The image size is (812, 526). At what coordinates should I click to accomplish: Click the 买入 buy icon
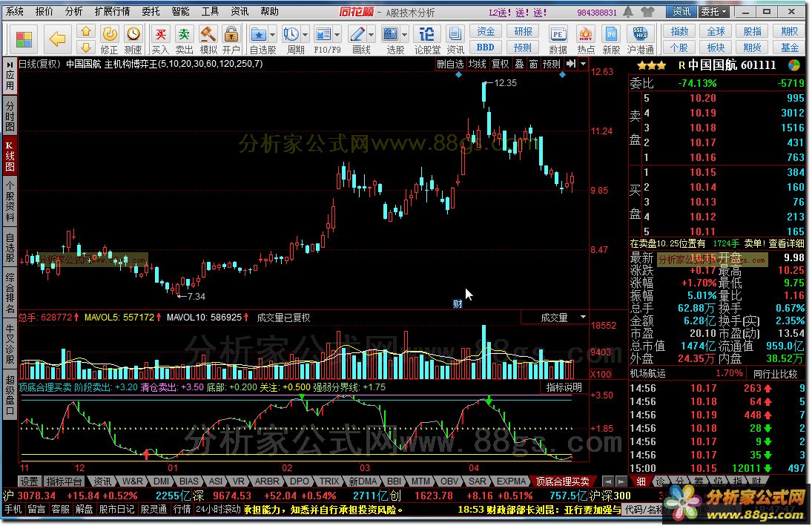tap(160, 40)
